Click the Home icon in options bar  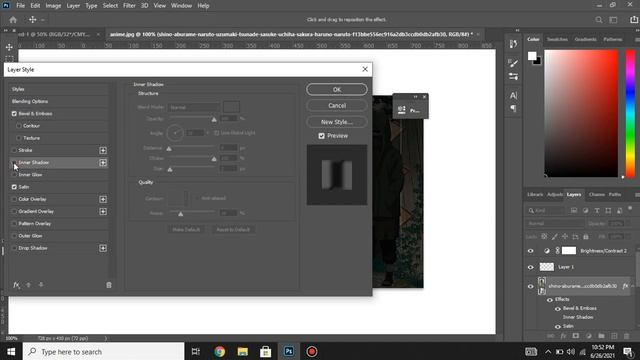click(x=13, y=20)
